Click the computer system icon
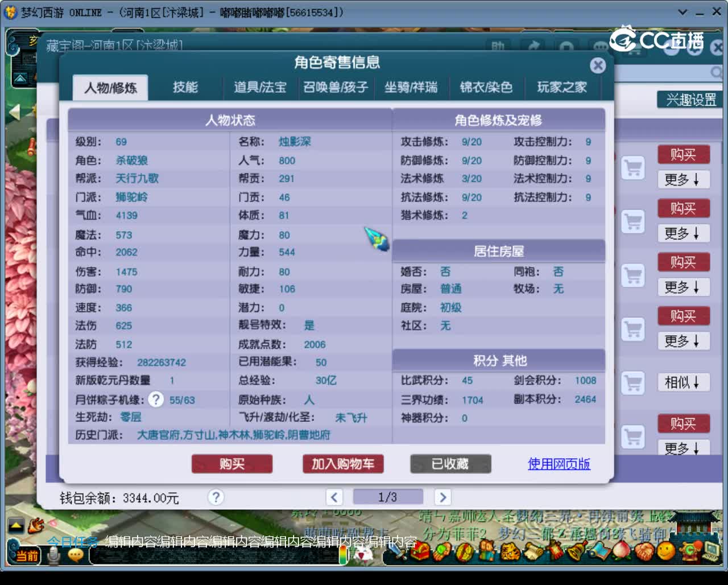Image resolution: width=728 pixels, height=585 pixels. click(711, 550)
